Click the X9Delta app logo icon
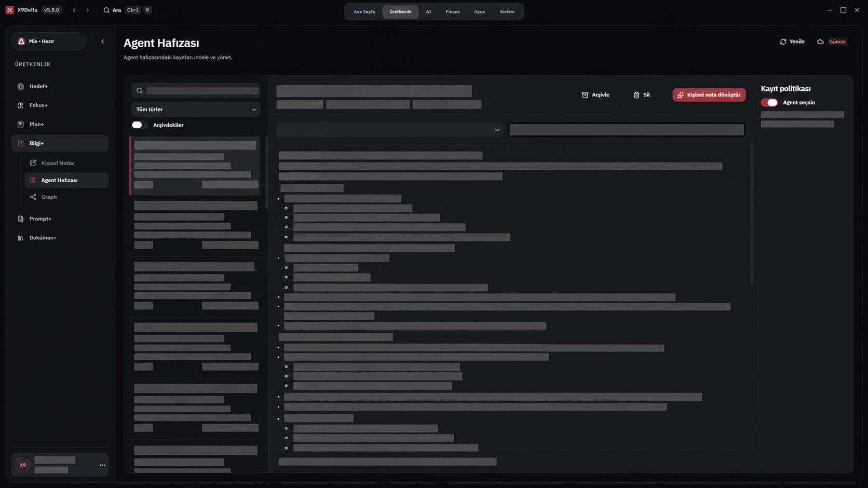Screen dimensions: 868x488 click(10, 10)
